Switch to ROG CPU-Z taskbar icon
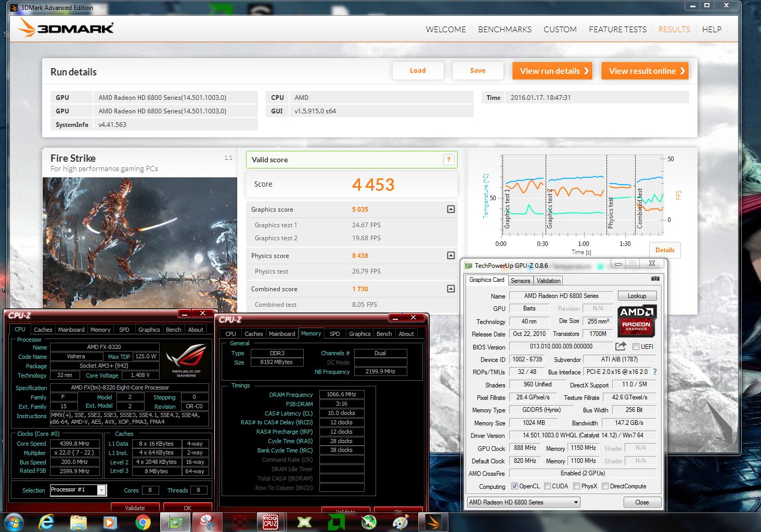This screenshot has width=761, height=532. click(x=270, y=522)
